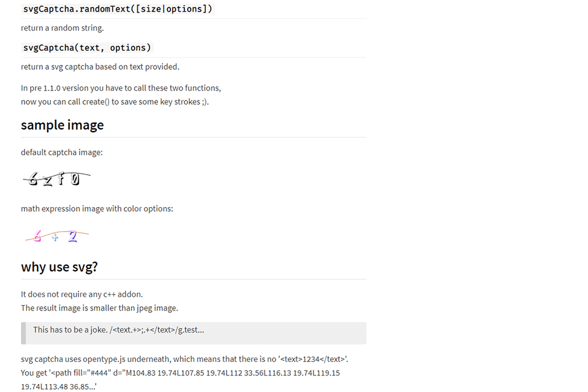Click the "This has to be a joke" blockquote
Image resolution: width=588 pixels, height=392 pixels.
[x=119, y=330]
